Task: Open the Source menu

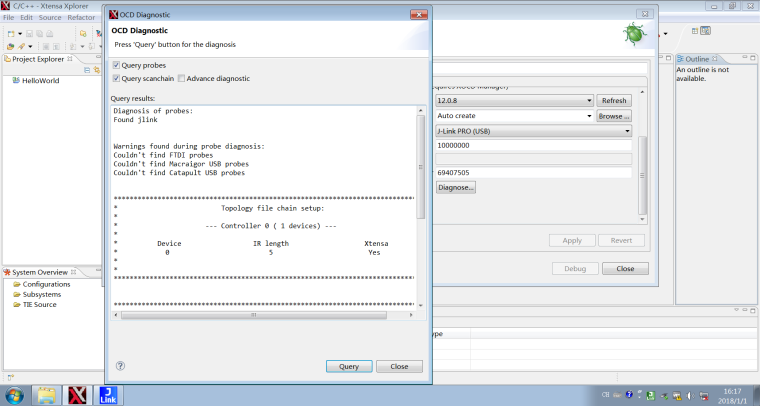Action: pos(50,17)
